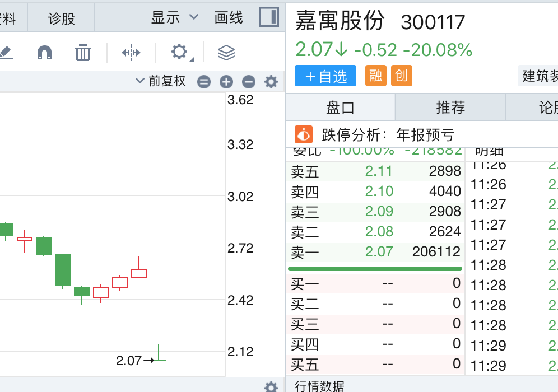The image size is (558, 392).
Task: Select the 买二 bid row
Action: point(375,304)
